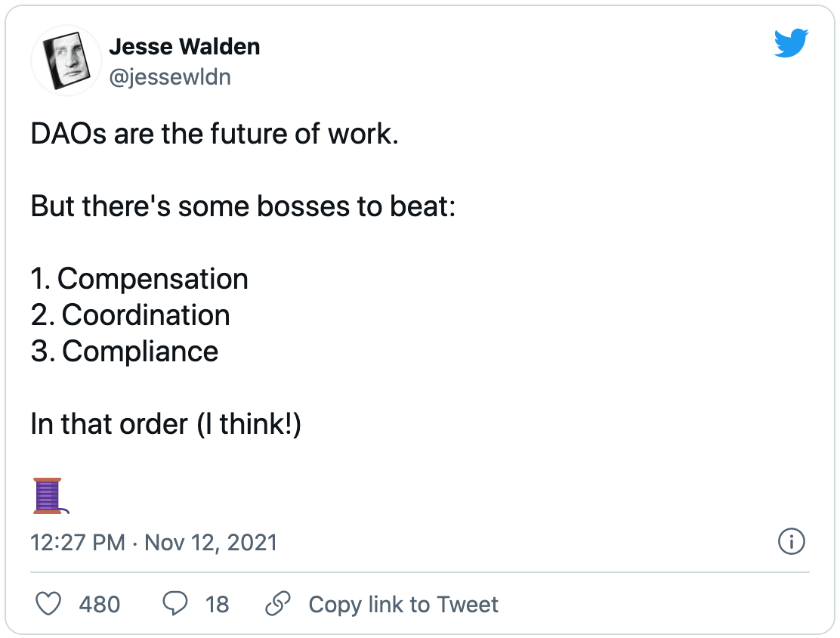This screenshot has width=840, height=638.
Task: Click the Twitter bird logo
Action: tap(791, 43)
